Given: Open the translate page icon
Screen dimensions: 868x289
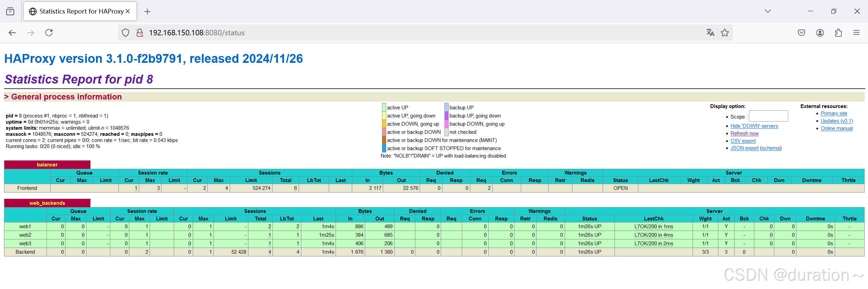Looking at the screenshot, I should tap(710, 33).
